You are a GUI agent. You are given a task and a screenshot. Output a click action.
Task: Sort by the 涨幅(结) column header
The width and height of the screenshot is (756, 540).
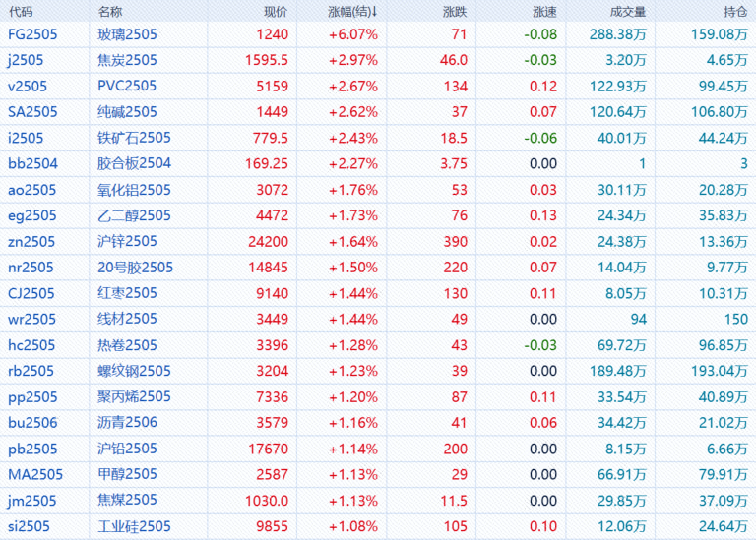coord(352,12)
